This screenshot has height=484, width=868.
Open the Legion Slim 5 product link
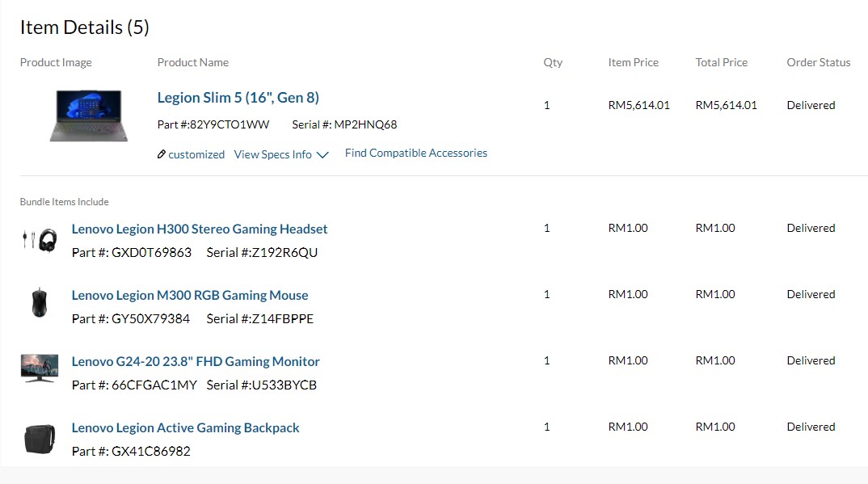point(238,97)
